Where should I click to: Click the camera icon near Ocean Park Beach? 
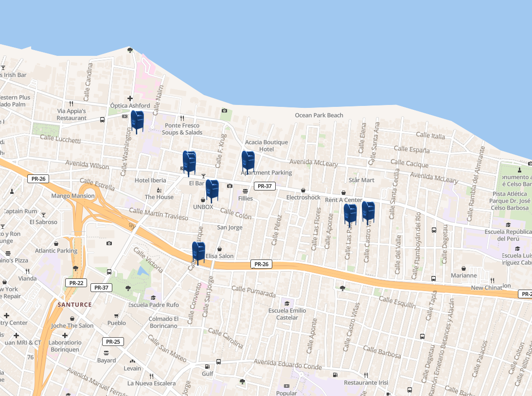[x=224, y=111]
